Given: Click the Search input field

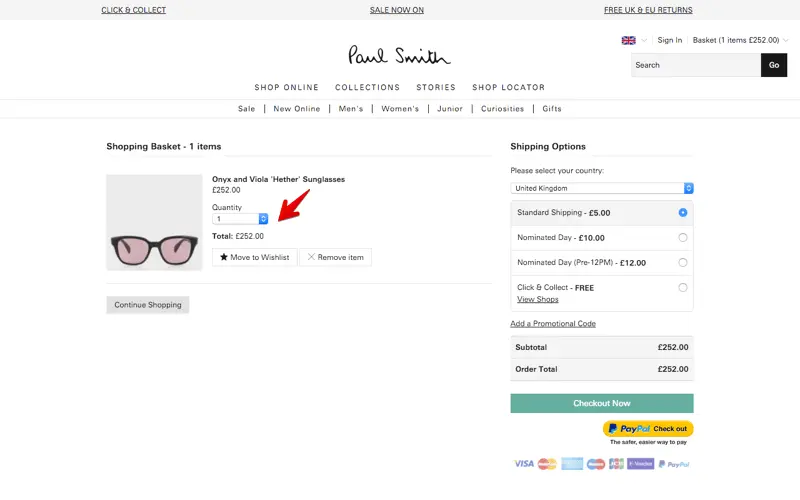Looking at the screenshot, I should pos(696,65).
